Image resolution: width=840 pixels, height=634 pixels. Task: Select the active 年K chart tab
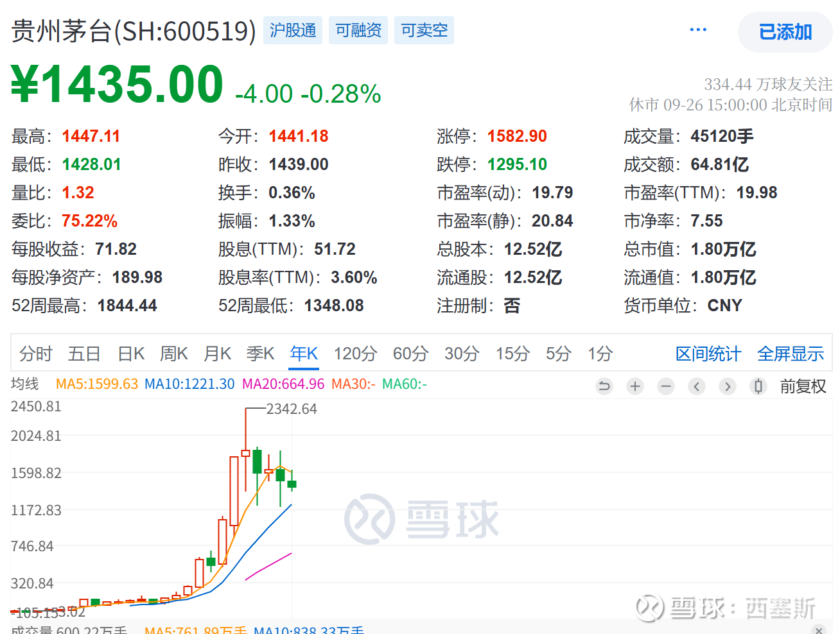point(304,354)
